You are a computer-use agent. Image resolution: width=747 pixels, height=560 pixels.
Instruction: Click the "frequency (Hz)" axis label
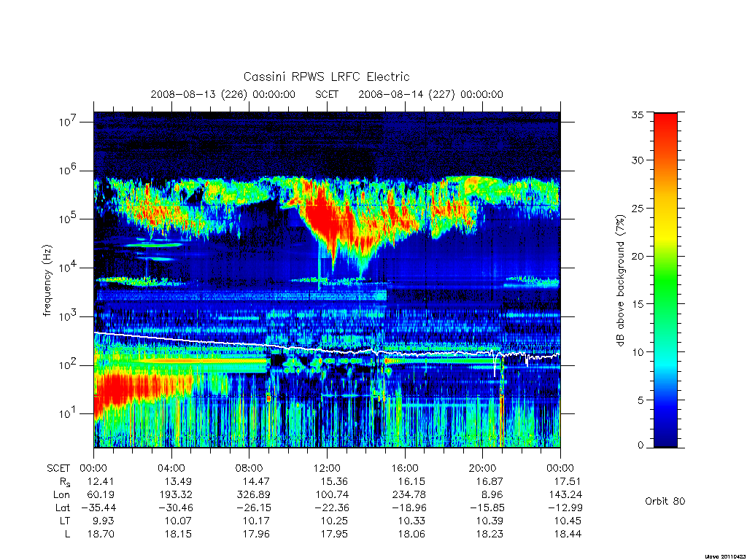(47, 281)
